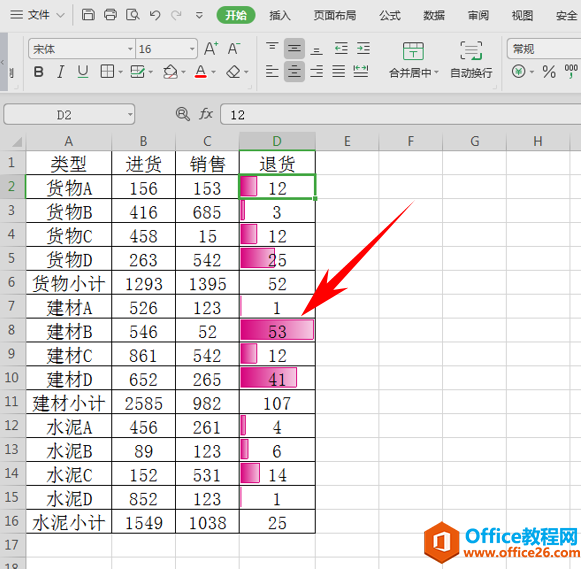Open number format 常规 combo box
The image size is (587, 570).
pos(544,49)
